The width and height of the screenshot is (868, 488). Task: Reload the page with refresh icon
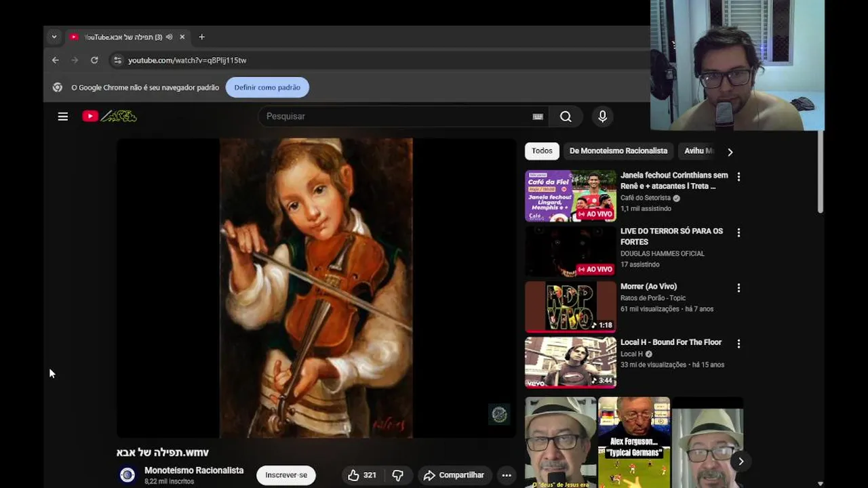pyautogui.click(x=94, y=60)
